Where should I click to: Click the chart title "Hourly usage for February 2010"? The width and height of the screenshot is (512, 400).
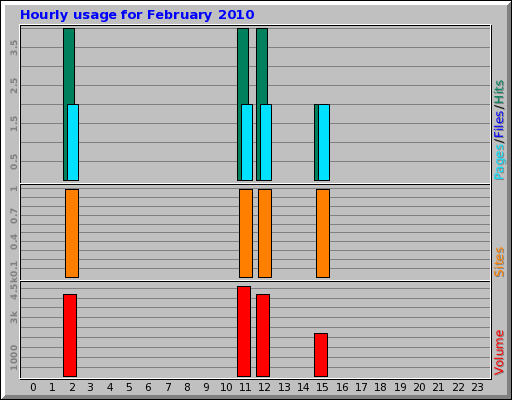[137, 15]
